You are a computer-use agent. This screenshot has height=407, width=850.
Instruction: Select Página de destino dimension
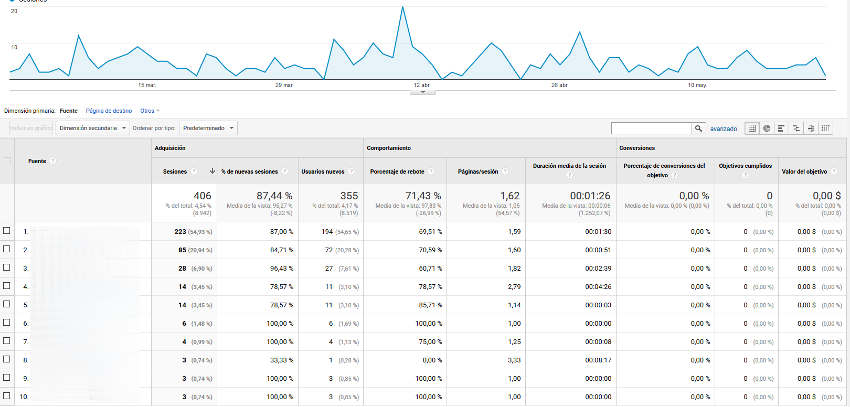click(109, 111)
